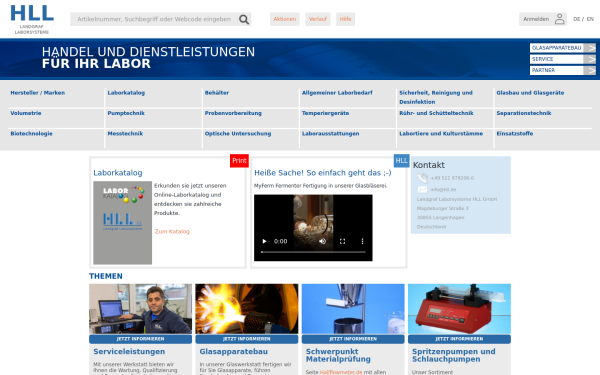This screenshot has height=375, width=600.
Task: Click the user profile icon beside Anmelden
Action: tap(559, 19)
